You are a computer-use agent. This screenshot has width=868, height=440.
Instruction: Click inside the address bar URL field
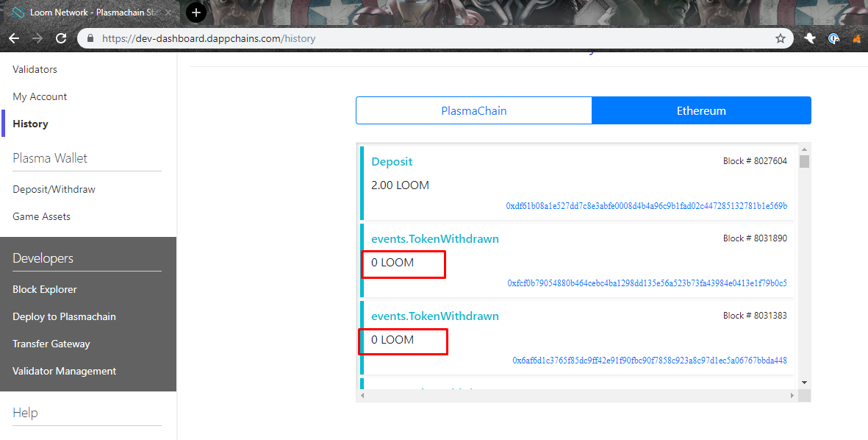pyautogui.click(x=294, y=38)
